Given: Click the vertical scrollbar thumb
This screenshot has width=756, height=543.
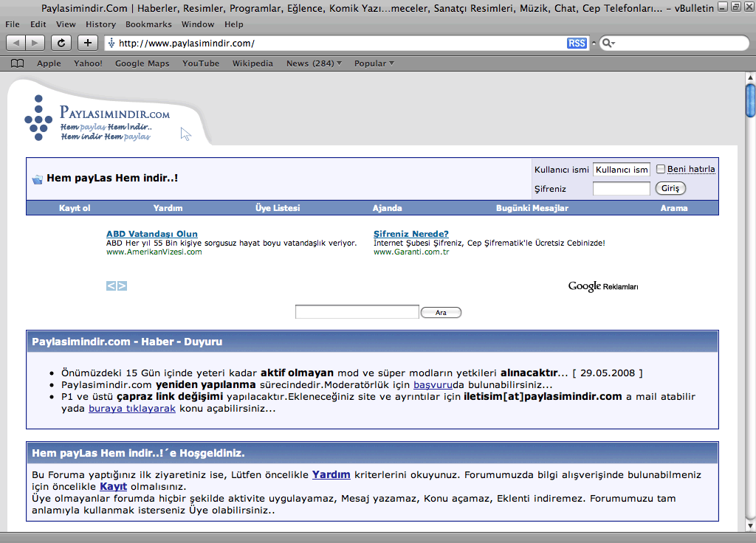Looking at the screenshot, I should [x=750, y=100].
